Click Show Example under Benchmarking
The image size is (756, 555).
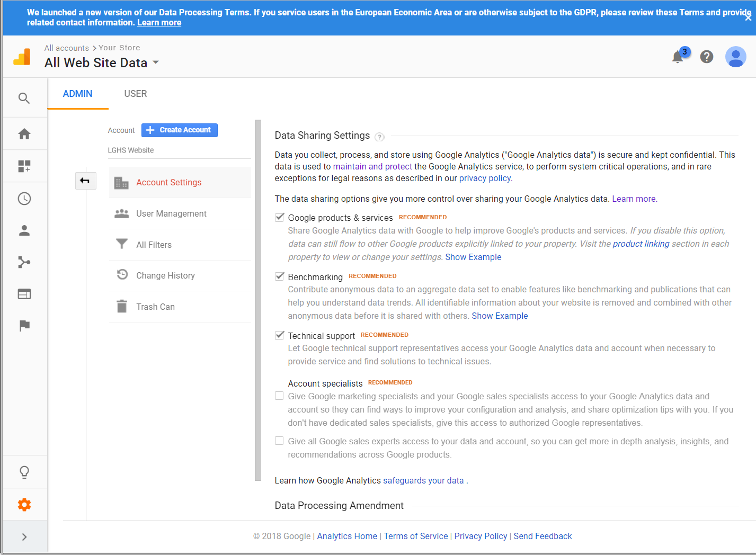(500, 316)
